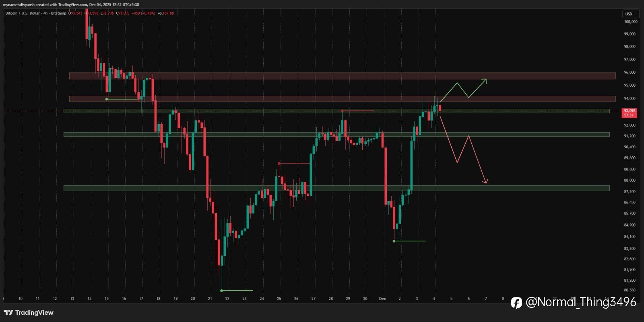Click the header text "created with TradingView.com"
Image resolution: width=644 pixels, height=322 pixels.
point(61,5)
